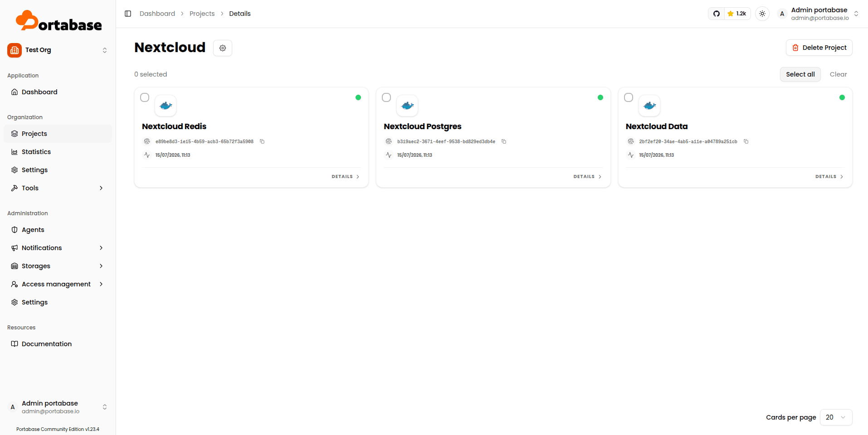Select the Nextcloud Redis checkbox
The width and height of the screenshot is (868, 435).
(x=145, y=97)
